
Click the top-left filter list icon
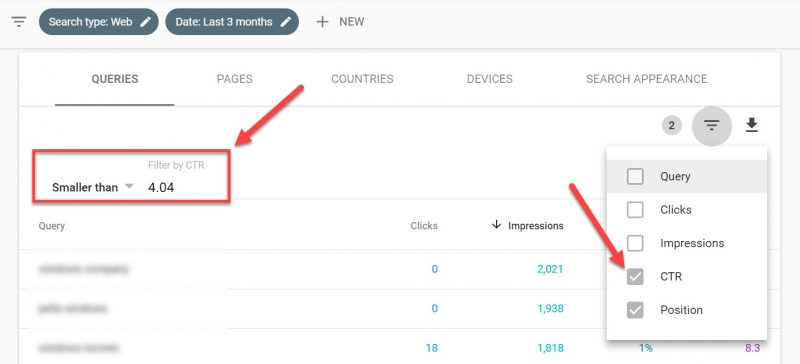pyautogui.click(x=19, y=22)
